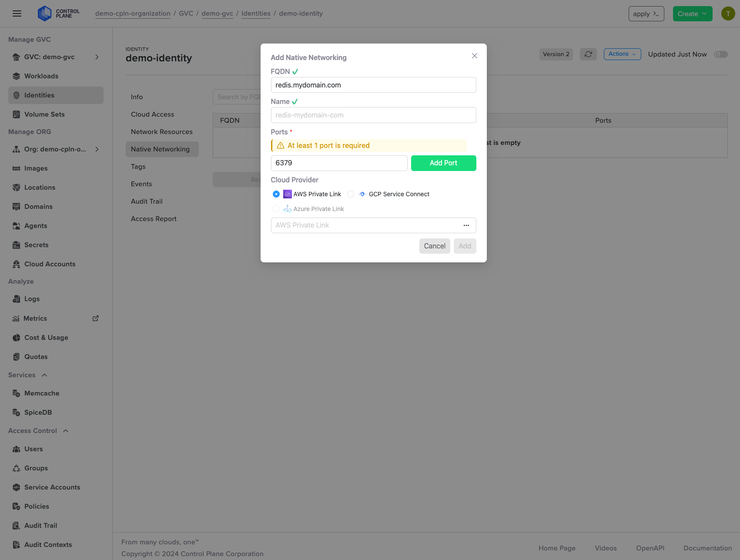740x560 pixels.
Task: Select the GCP Service Connect radio button
Action: coord(351,194)
